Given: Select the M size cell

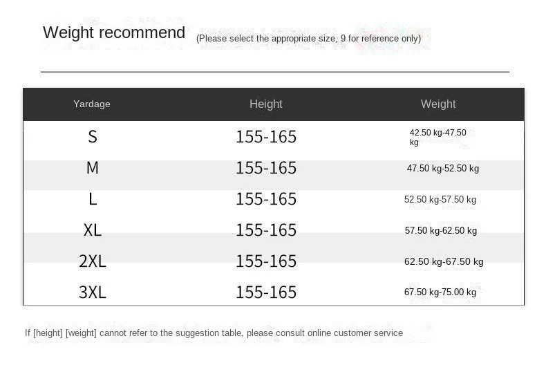Looking at the screenshot, I should click(93, 168).
